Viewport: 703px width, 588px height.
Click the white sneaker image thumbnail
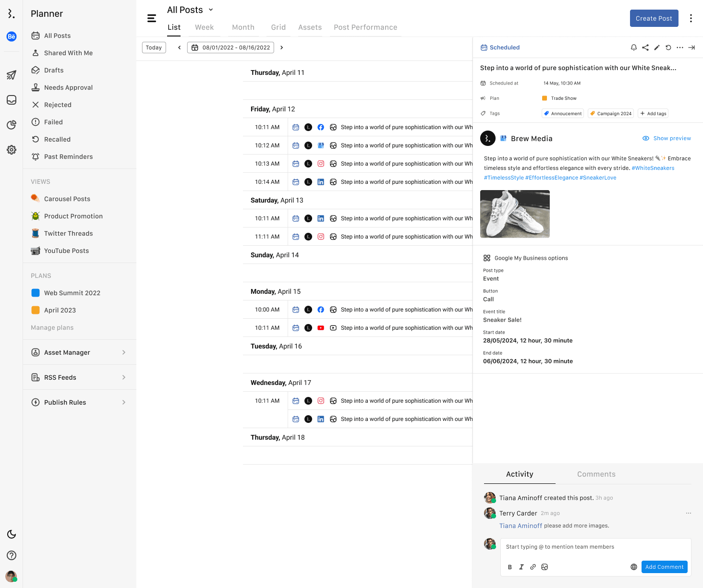[515, 214]
